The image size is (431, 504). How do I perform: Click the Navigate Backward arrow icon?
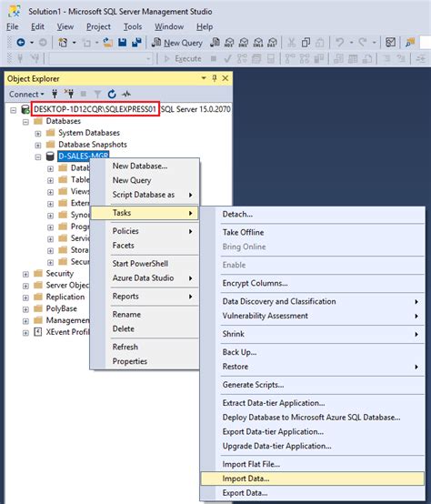(x=21, y=42)
